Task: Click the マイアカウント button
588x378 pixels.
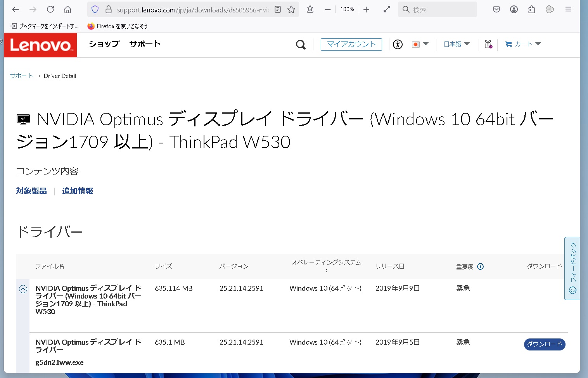Action: click(351, 44)
